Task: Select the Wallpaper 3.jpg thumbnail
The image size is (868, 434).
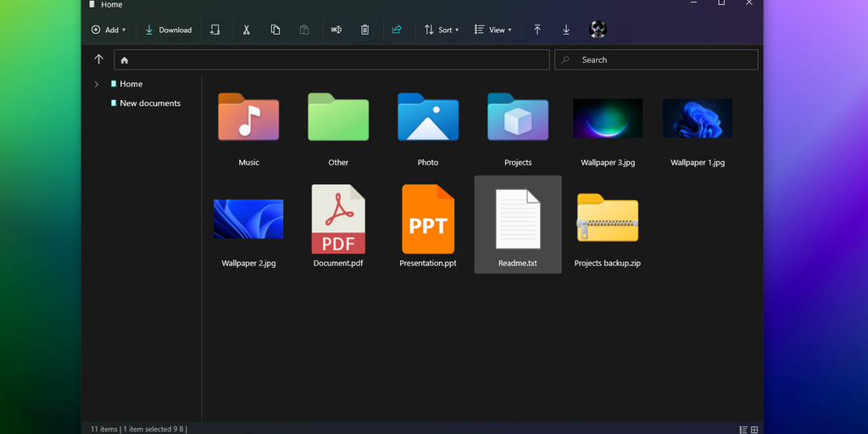Action: click(x=608, y=119)
